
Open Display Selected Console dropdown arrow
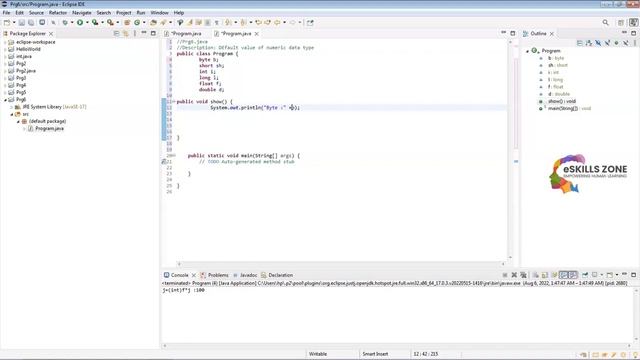(x=602, y=275)
